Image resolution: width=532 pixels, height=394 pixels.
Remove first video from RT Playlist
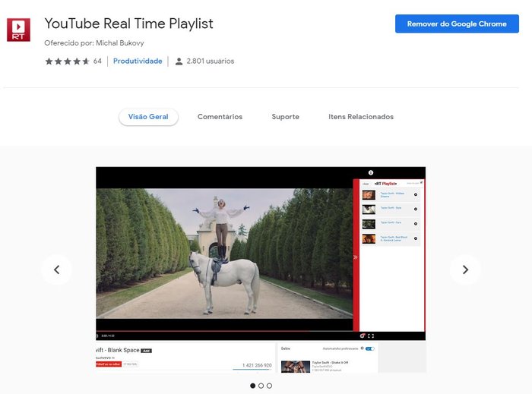tap(415, 195)
